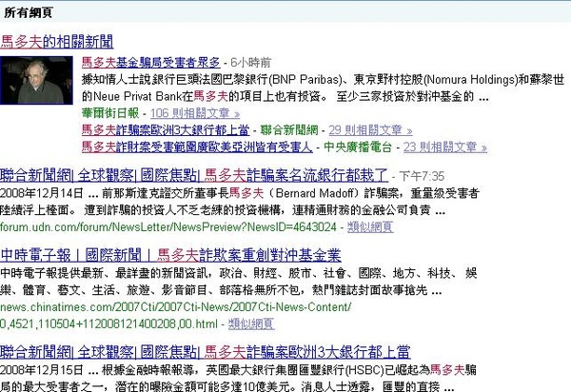Click 類似網頁 link for forum.udn.com result
This screenshot has height=392, width=571.
tap(370, 227)
